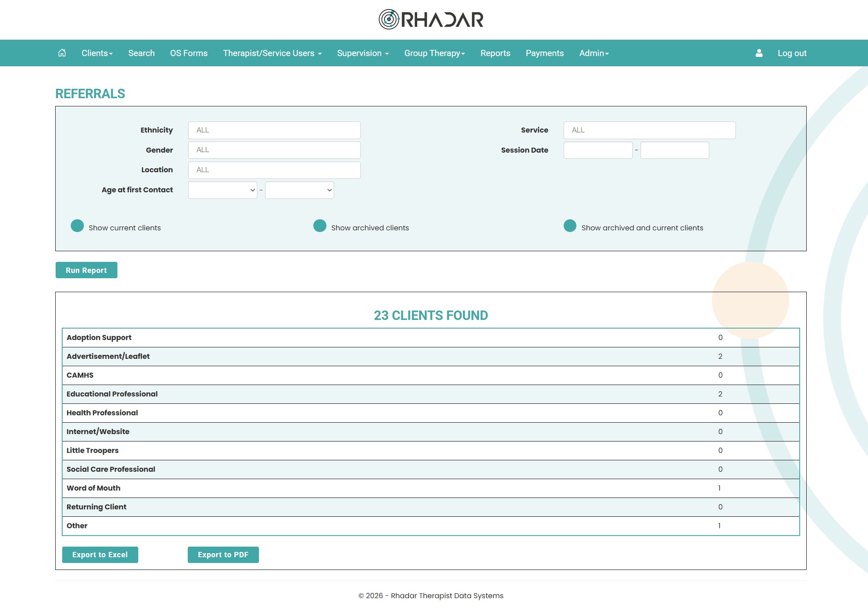Open the Ethnicity ALL selector

[274, 130]
